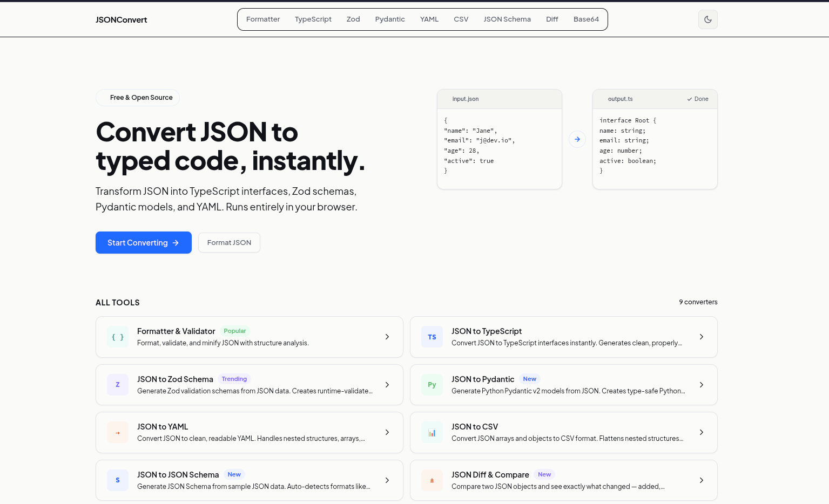This screenshot has width=829, height=504.
Task: Toggle dark mode with the moon icon
Action: click(x=707, y=19)
